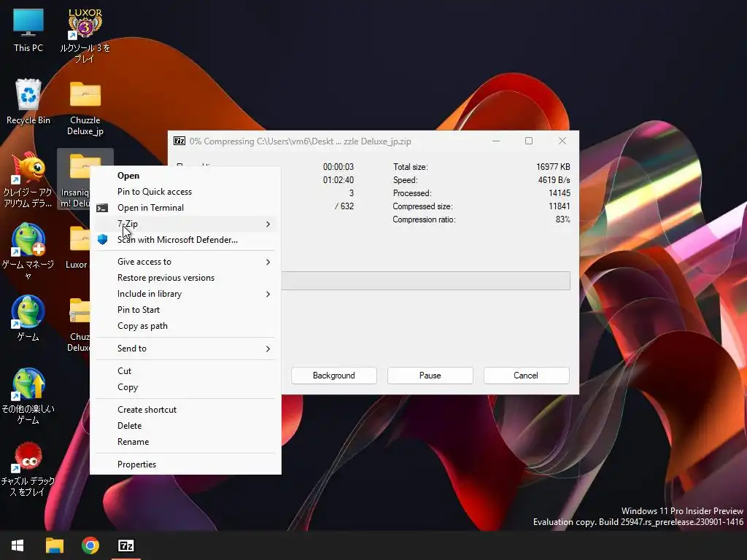Choose Delete in the context menu
Viewport: 747px width, 560px height.
[185, 426]
